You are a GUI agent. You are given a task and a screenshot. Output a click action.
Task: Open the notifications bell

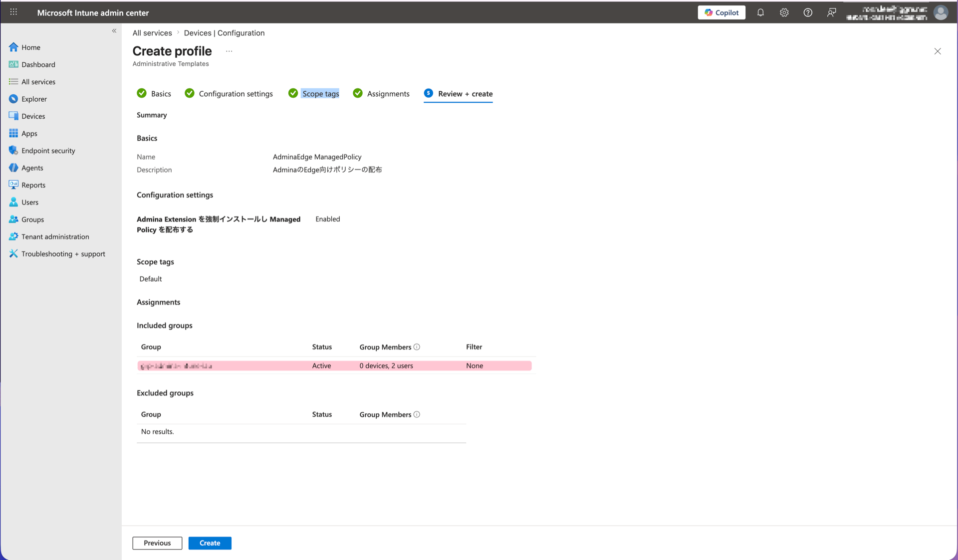coord(760,12)
